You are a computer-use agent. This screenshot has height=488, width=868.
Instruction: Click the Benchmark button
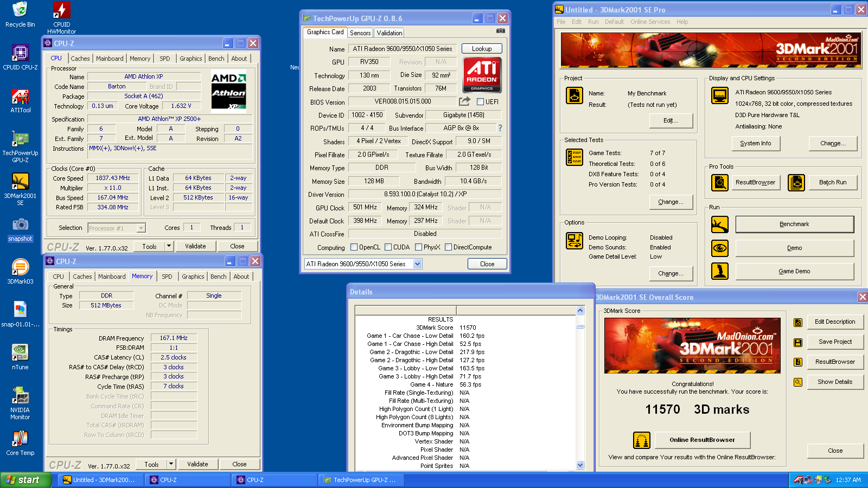click(x=794, y=224)
